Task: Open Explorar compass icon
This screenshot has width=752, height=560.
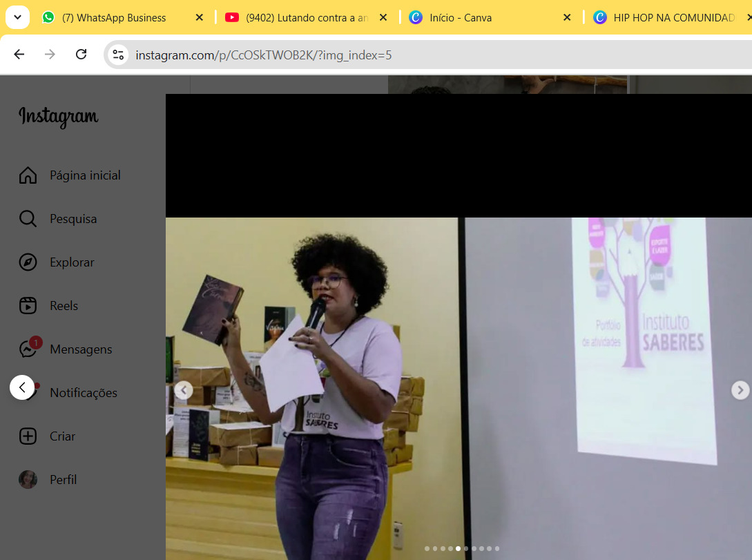Action: (x=28, y=262)
